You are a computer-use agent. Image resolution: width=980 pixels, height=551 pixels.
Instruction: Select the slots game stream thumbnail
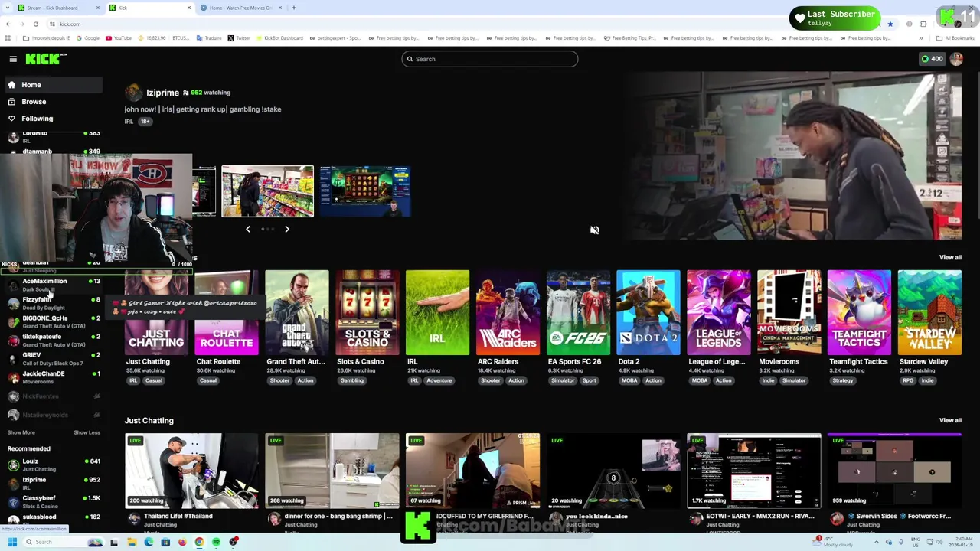pos(365,191)
